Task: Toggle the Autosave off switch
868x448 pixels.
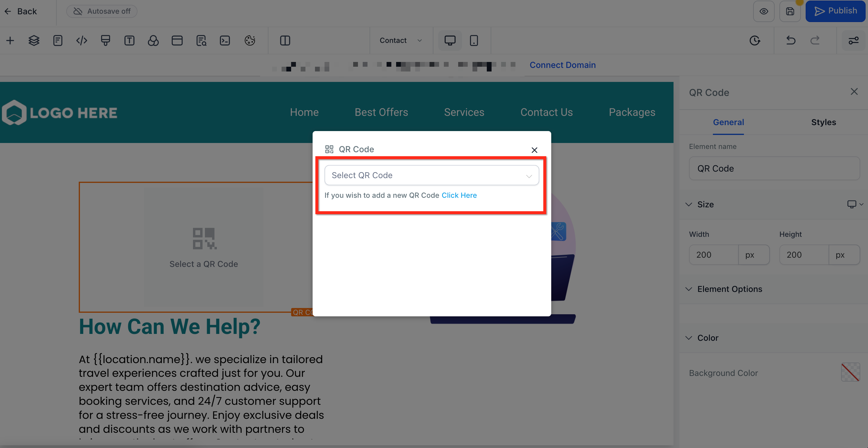Action: pos(102,11)
